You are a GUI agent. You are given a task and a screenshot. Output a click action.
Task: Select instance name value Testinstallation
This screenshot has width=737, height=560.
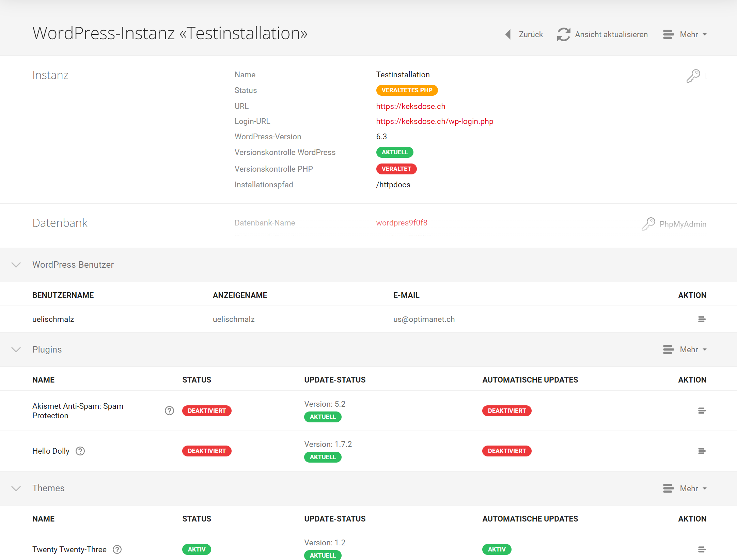[403, 75]
